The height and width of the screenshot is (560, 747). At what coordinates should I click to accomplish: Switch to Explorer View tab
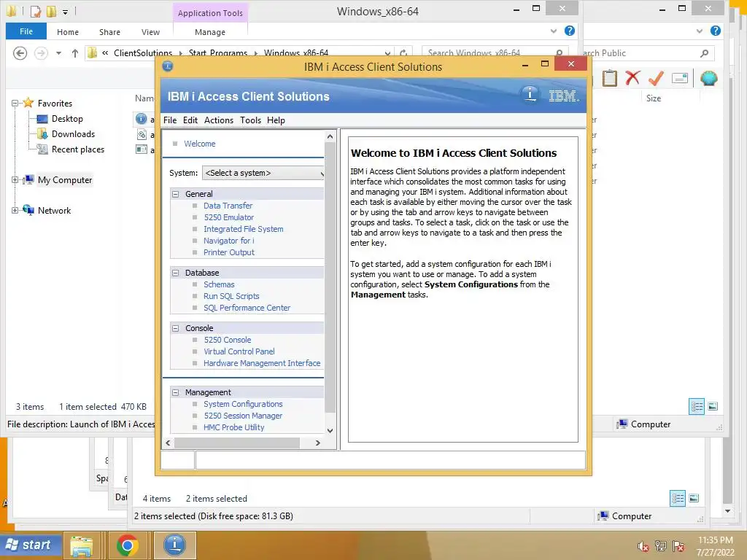point(150,32)
